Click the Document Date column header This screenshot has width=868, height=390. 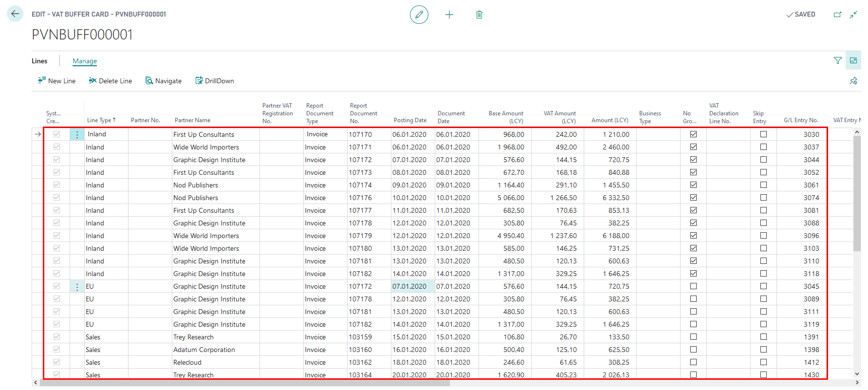point(451,117)
